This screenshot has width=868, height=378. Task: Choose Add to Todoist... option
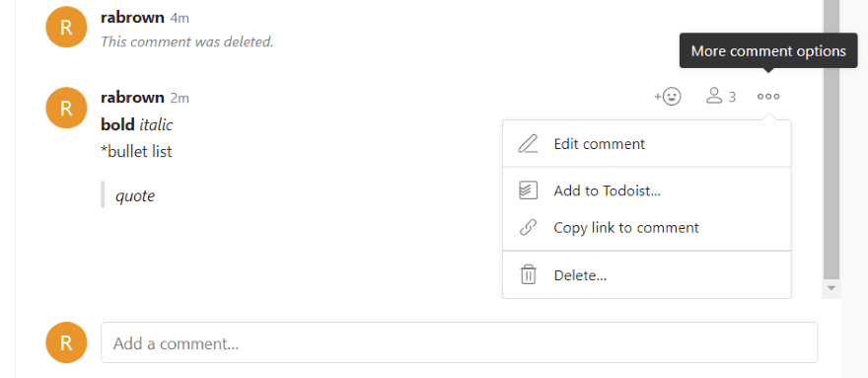[647, 191]
